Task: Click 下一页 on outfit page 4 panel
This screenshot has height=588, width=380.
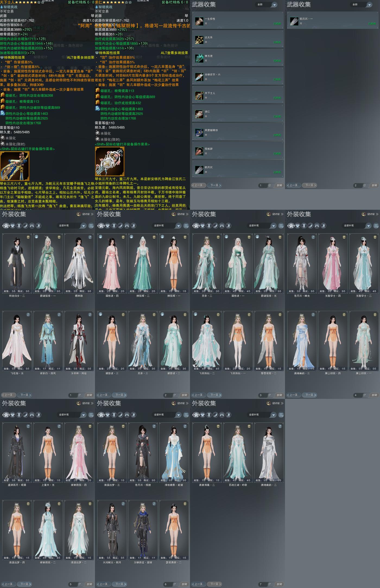Action: pos(310,395)
